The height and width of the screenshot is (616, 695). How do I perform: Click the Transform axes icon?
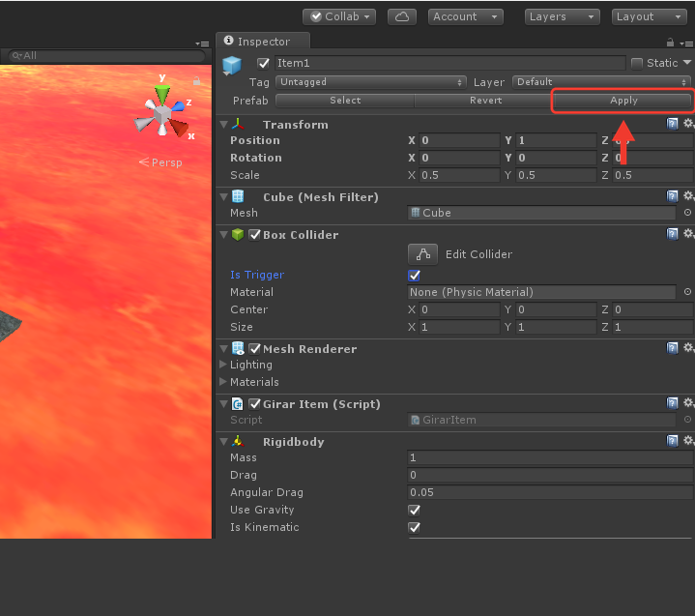(238, 124)
